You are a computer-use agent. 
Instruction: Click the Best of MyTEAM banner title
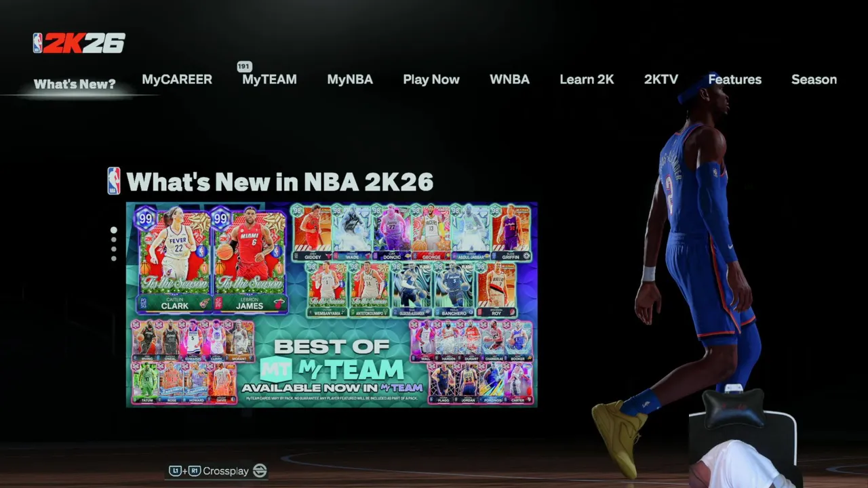(x=332, y=359)
